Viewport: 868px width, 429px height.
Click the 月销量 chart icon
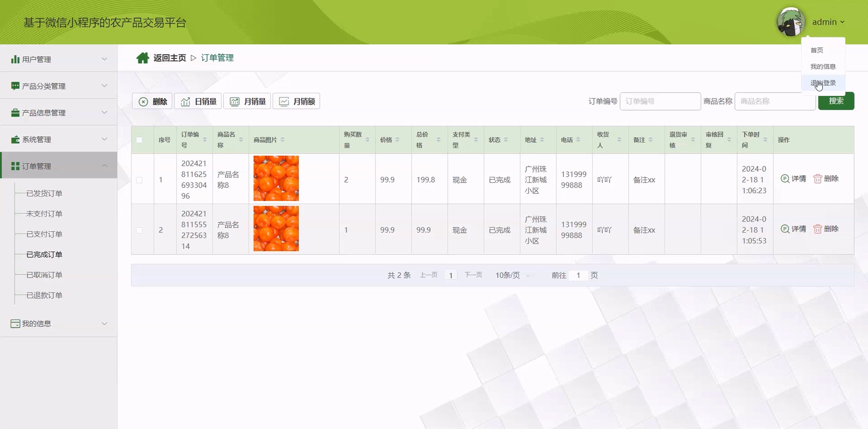(235, 101)
